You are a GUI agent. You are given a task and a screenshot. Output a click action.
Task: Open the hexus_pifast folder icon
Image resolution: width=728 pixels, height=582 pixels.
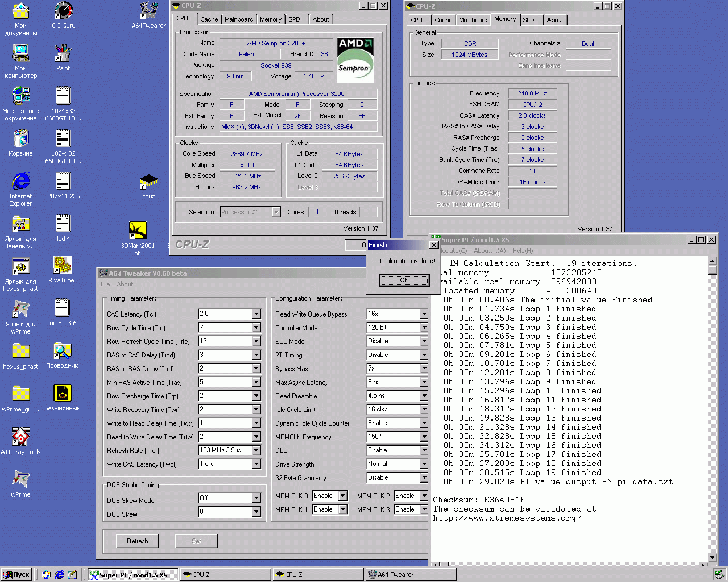point(21,356)
